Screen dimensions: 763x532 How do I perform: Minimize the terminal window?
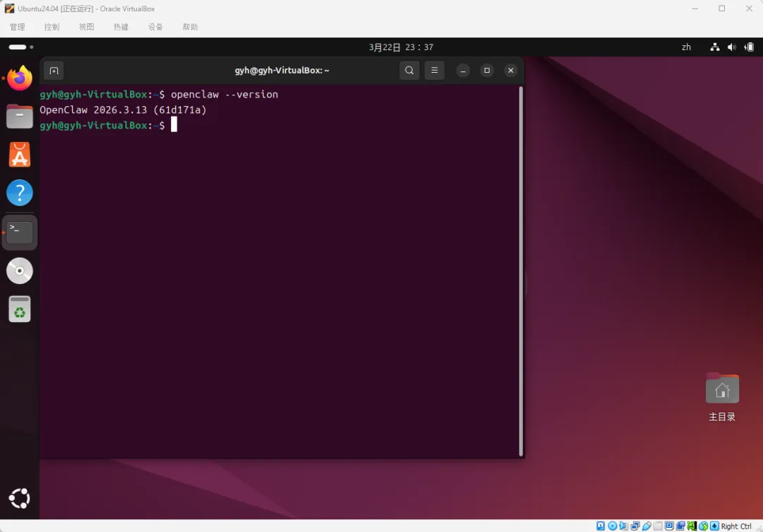463,71
